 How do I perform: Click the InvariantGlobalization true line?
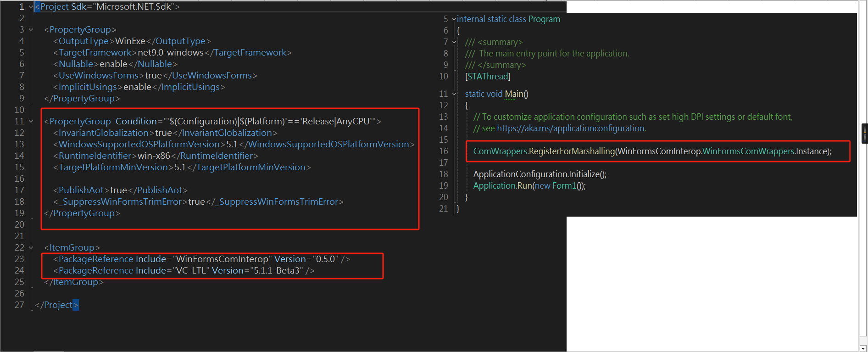point(165,133)
